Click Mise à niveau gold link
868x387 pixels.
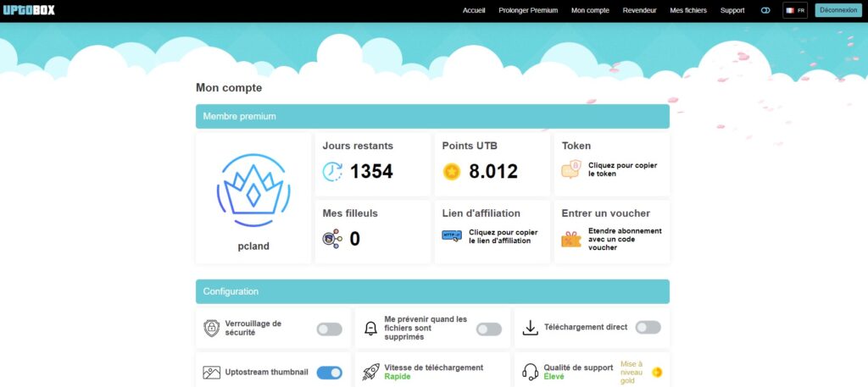click(x=632, y=372)
